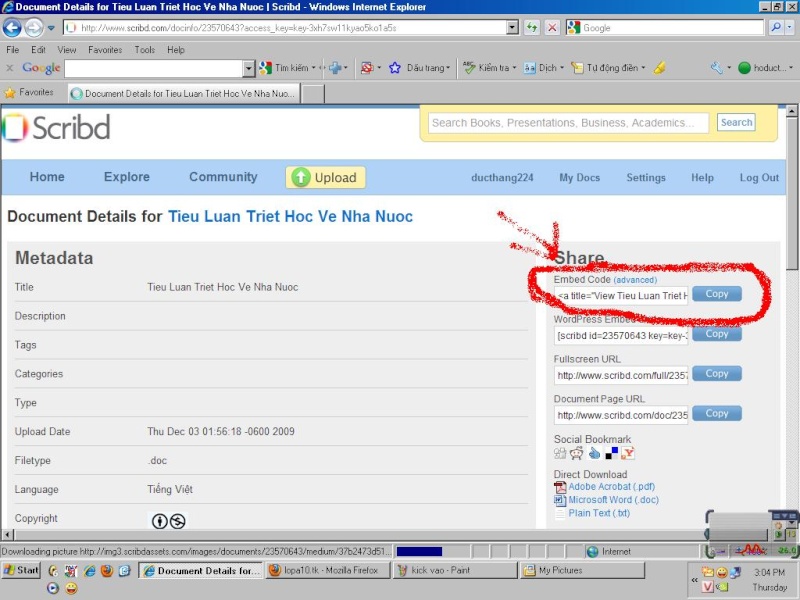Click the non-commercial copyright icon
This screenshot has height=600, width=800.
tap(178, 521)
